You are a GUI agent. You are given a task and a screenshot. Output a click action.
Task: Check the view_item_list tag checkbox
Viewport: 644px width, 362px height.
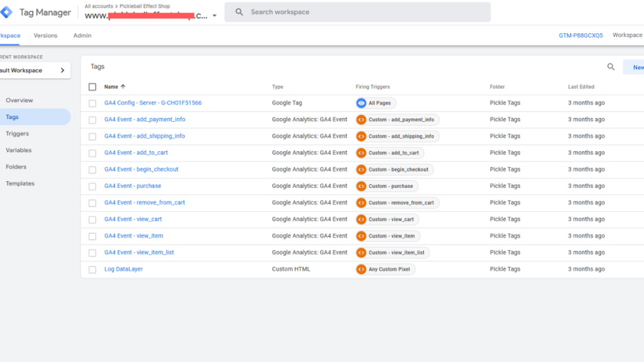point(92,253)
